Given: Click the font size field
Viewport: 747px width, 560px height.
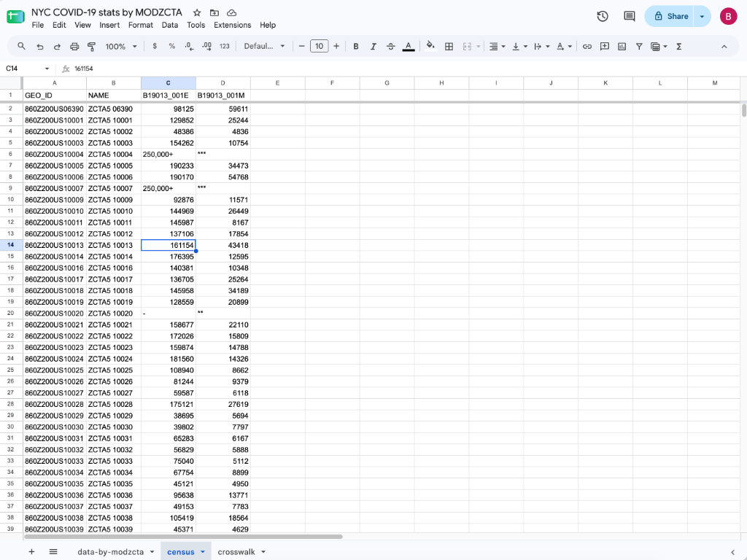Looking at the screenshot, I should click(320, 46).
